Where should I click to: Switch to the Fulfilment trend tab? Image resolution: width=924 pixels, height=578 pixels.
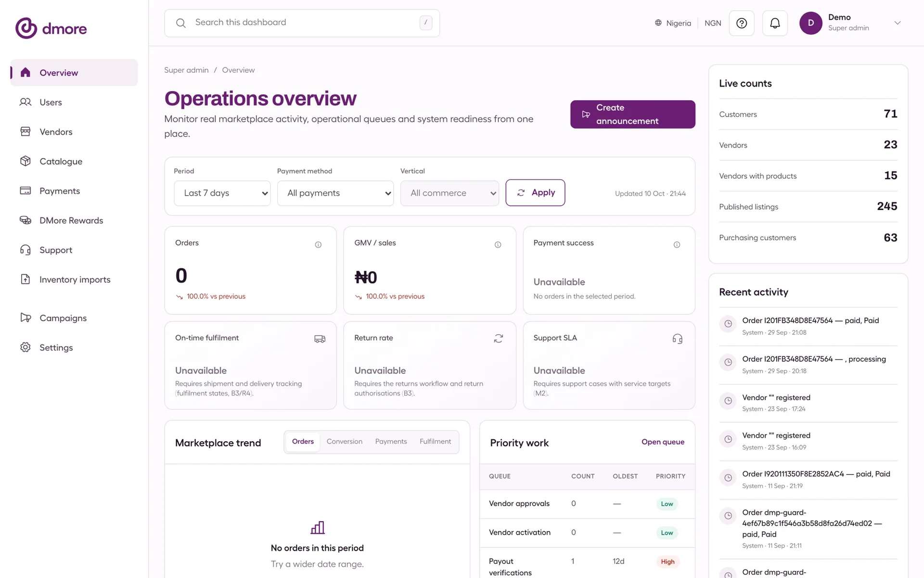tap(435, 442)
